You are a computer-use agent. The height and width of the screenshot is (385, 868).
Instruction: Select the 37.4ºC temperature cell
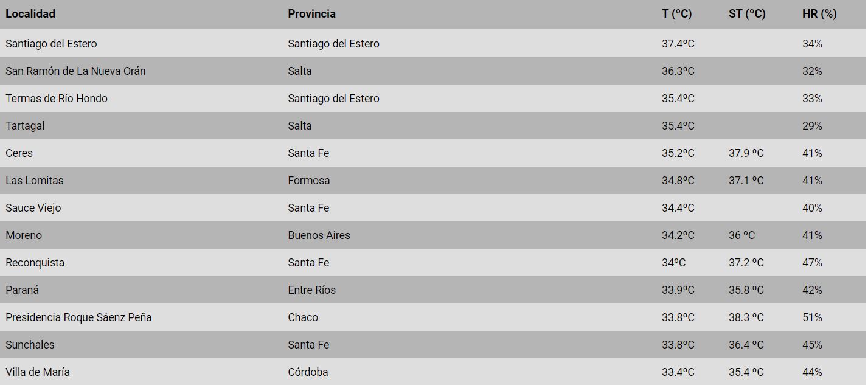pyautogui.click(x=678, y=44)
